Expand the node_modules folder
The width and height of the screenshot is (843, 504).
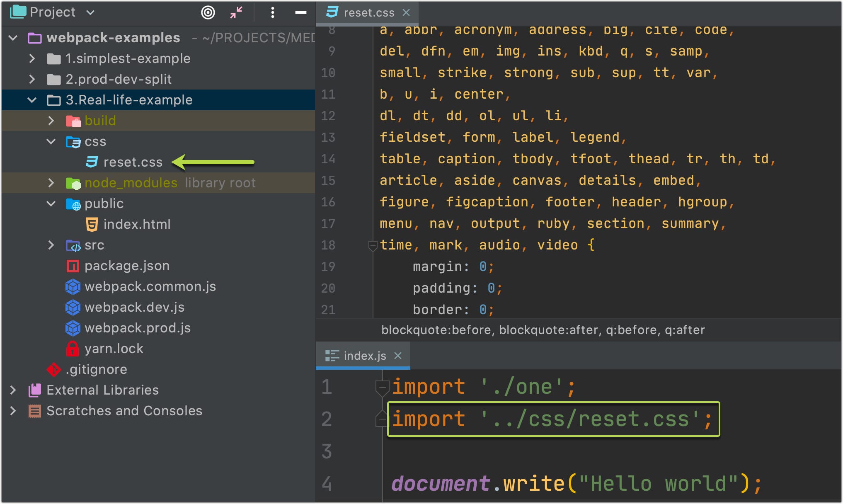(x=51, y=183)
